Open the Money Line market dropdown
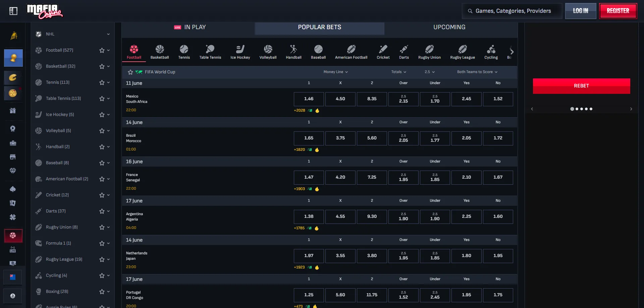644x308 pixels. (x=336, y=72)
